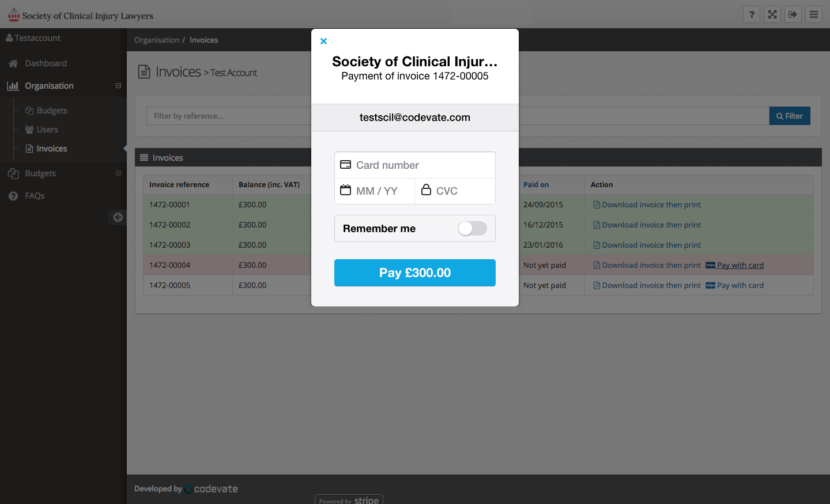Select Organisation in the sidebar

click(49, 86)
